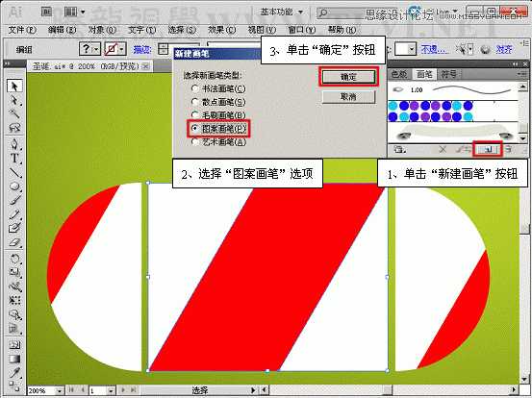Click the Delete Brush trash icon
This screenshot has width=532, height=398.
point(509,149)
